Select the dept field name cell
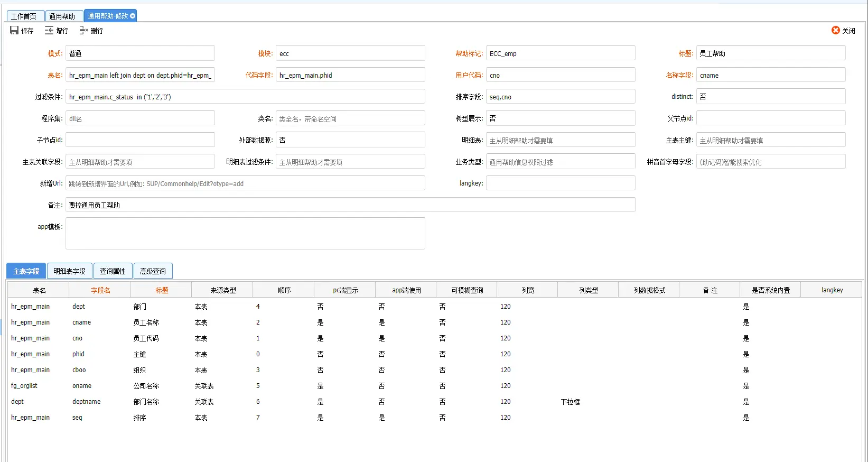Screen dimensions: 868x462 pos(100,306)
